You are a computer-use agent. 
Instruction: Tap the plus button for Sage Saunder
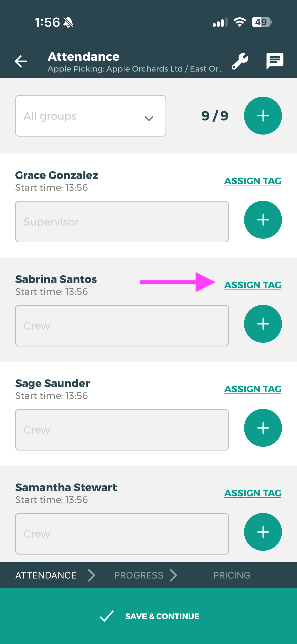[x=263, y=428]
